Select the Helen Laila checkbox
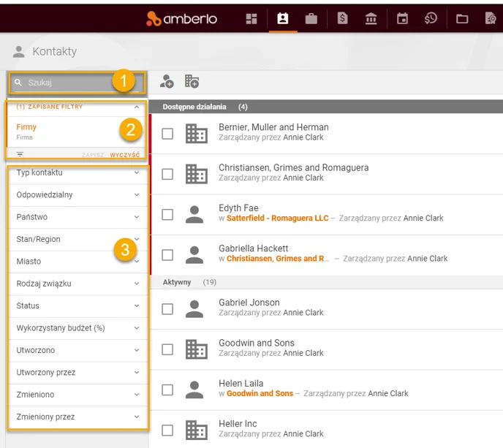The width and height of the screenshot is (503, 448). (167, 390)
